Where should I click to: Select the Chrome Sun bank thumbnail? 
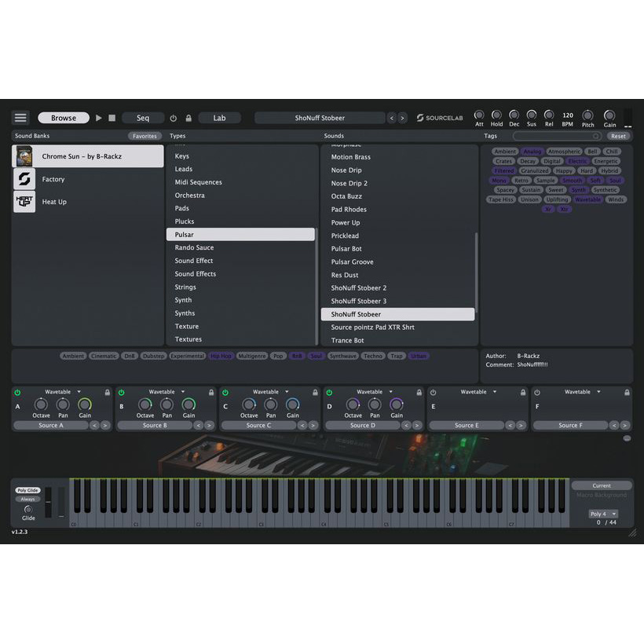(x=24, y=156)
